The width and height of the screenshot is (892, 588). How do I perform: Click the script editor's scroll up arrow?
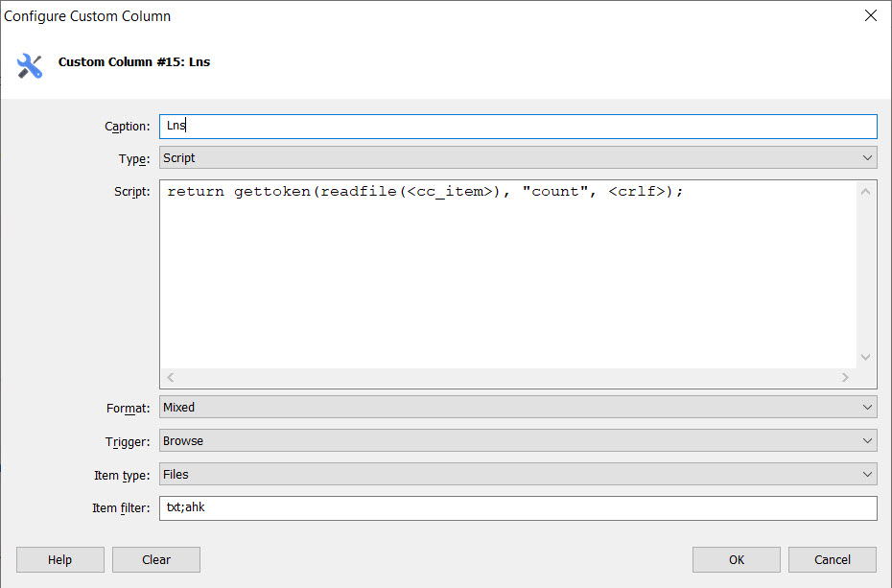866,192
